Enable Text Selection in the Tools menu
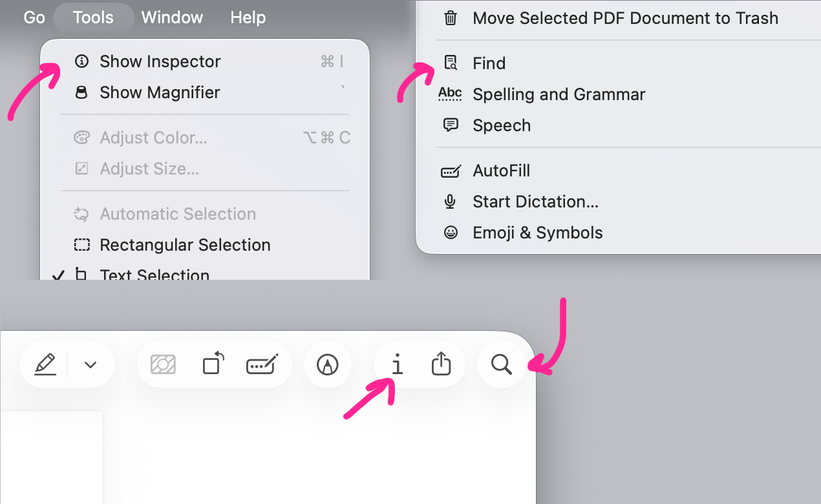Screen dimensions: 821x504 pos(155,275)
